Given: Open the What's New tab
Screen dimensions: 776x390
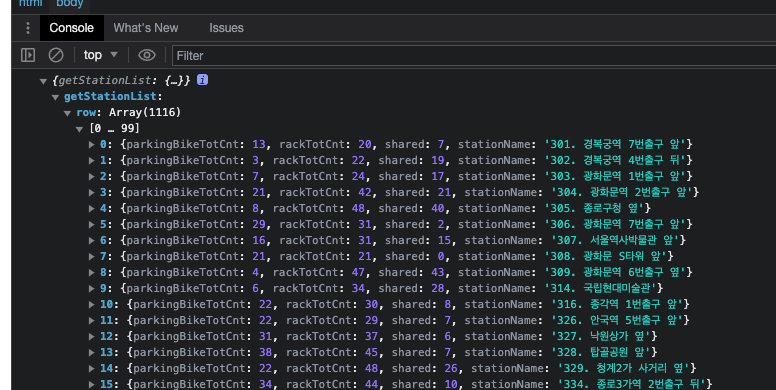Looking at the screenshot, I should [146, 28].
